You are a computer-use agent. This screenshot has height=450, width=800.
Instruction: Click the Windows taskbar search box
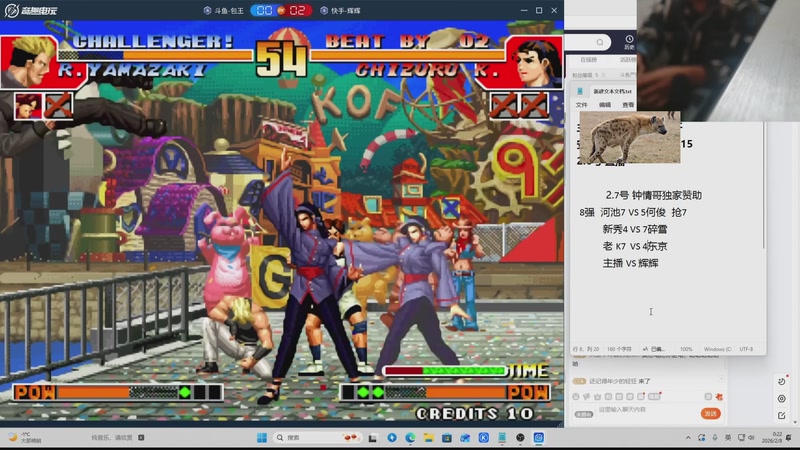coord(315,438)
